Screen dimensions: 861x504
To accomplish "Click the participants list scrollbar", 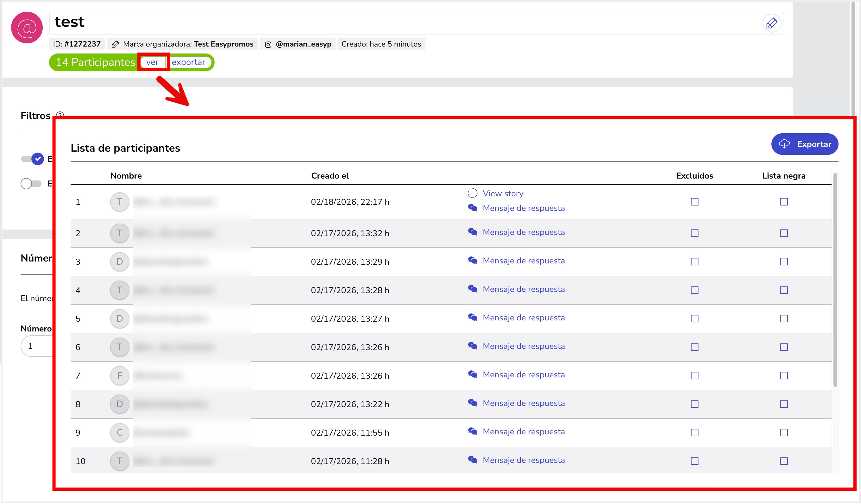I will (x=835, y=280).
